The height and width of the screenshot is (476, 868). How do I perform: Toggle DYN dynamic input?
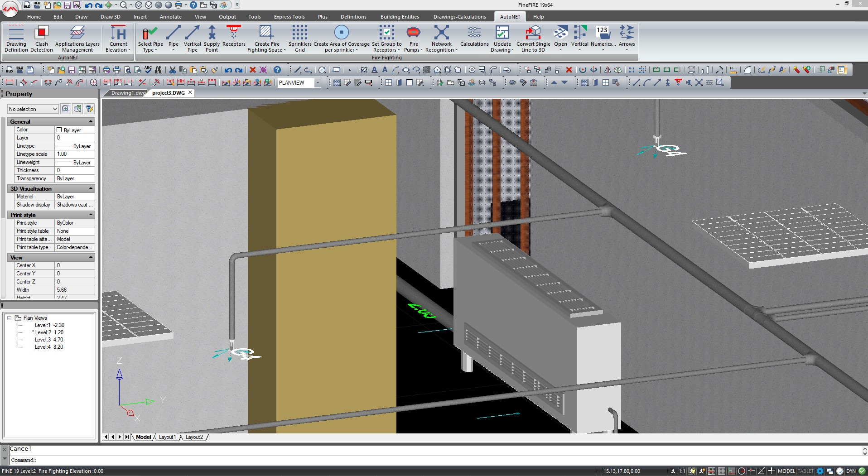[x=851, y=471]
